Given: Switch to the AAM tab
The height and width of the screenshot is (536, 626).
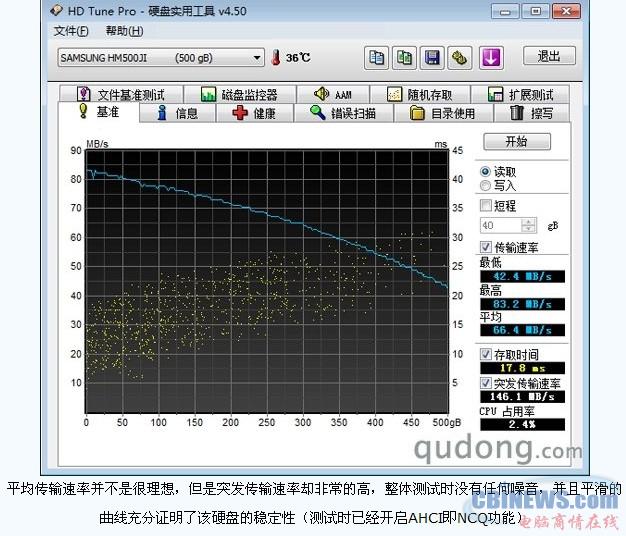Looking at the screenshot, I should (333, 95).
